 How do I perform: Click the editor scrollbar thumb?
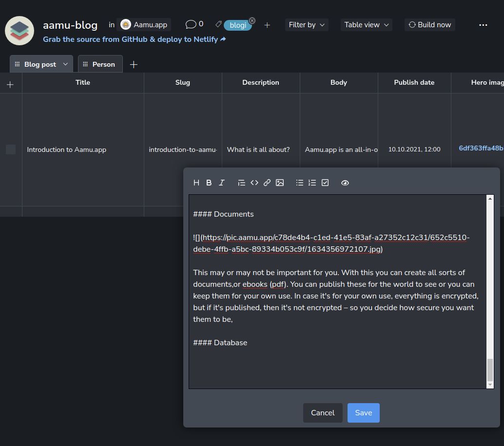[x=490, y=370]
